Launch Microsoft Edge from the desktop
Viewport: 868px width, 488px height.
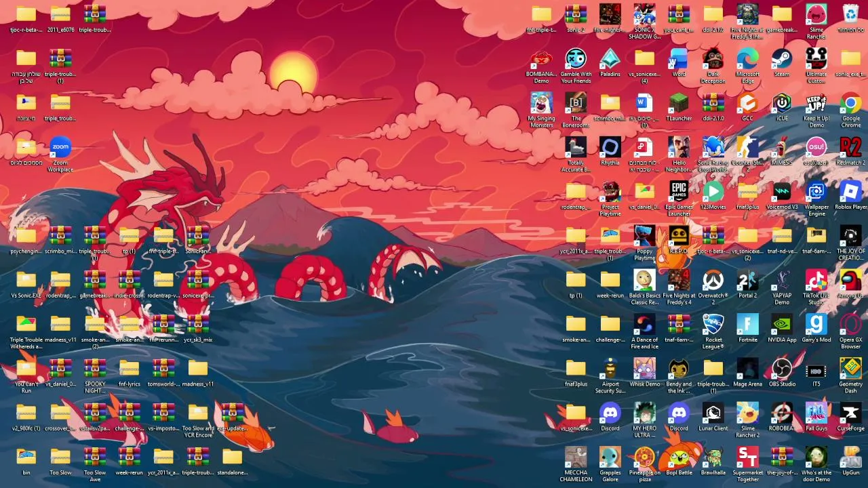coord(747,59)
